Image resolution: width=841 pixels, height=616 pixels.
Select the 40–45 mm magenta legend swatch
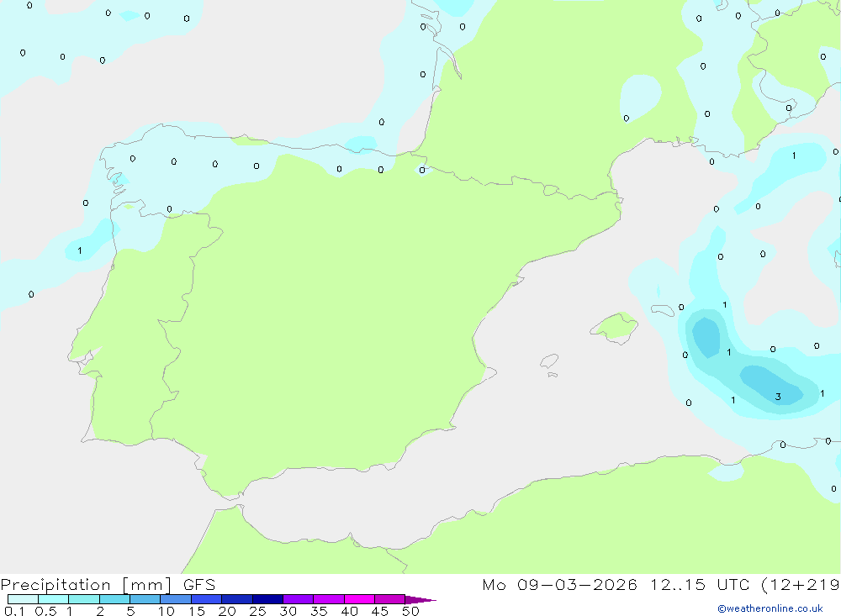(359, 599)
